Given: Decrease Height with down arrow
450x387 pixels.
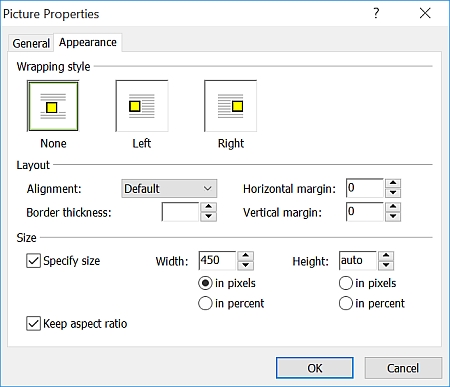Looking at the screenshot, I should [x=386, y=265].
